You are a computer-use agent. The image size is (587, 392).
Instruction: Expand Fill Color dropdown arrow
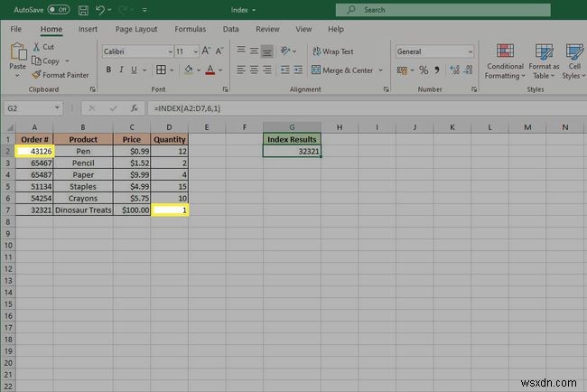click(x=199, y=70)
